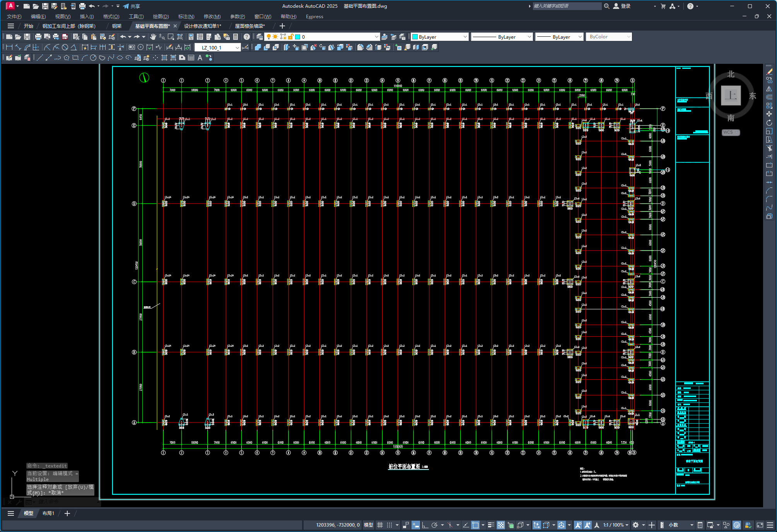Viewport: 777px width, 532px height.
Task: Open the ByLayer color swatch control
Action: click(440, 37)
